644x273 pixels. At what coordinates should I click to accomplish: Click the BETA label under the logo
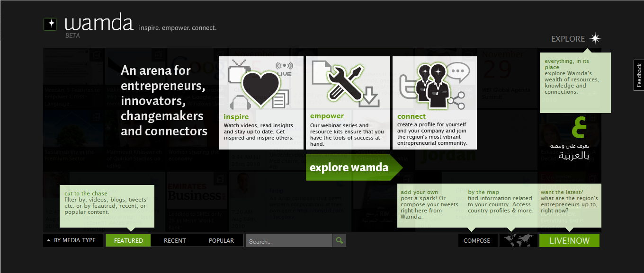[72, 35]
